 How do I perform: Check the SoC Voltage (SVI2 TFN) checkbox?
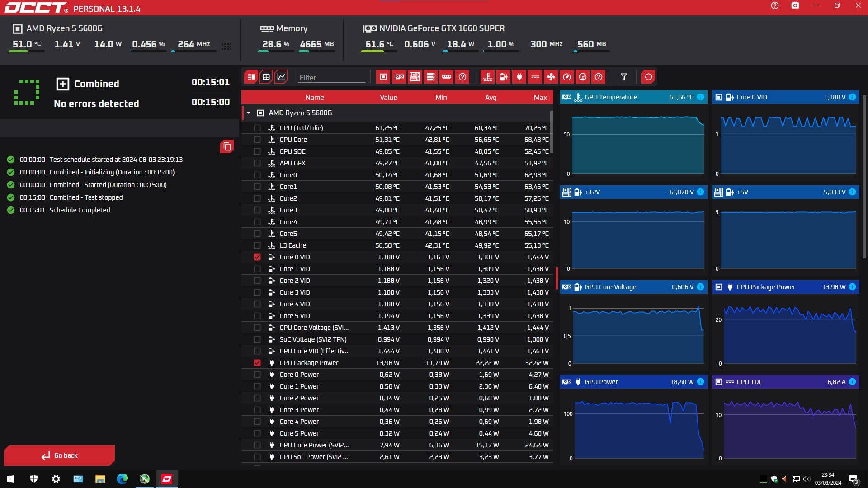point(257,339)
